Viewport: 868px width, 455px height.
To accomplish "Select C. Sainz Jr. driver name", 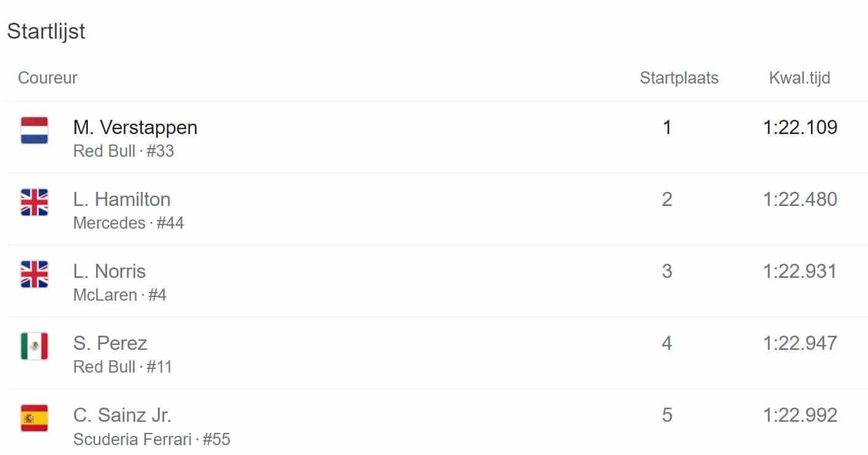I will point(122,415).
